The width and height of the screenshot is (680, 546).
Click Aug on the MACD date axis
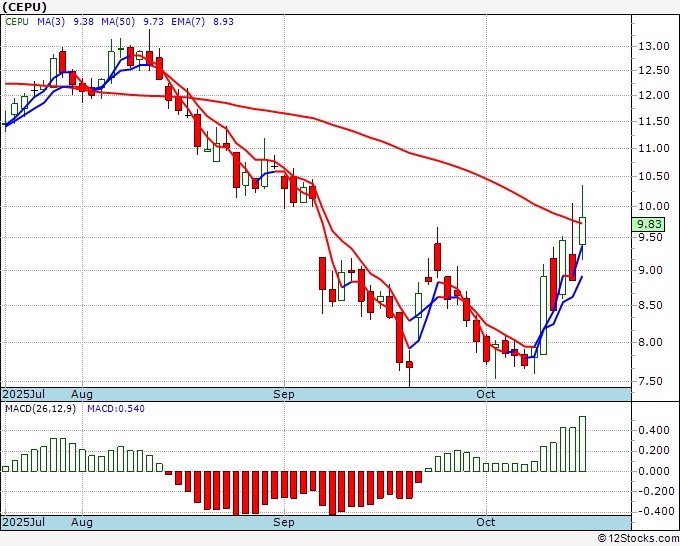(82, 522)
